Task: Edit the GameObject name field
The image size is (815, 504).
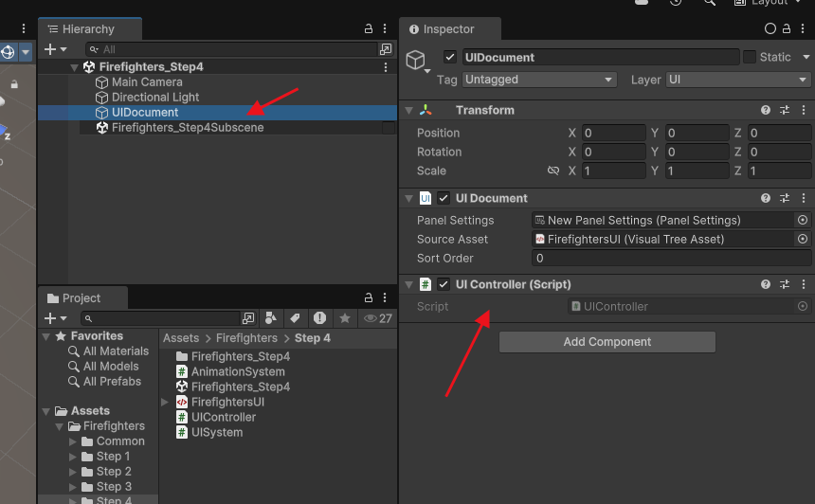Action: click(x=600, y=57)
